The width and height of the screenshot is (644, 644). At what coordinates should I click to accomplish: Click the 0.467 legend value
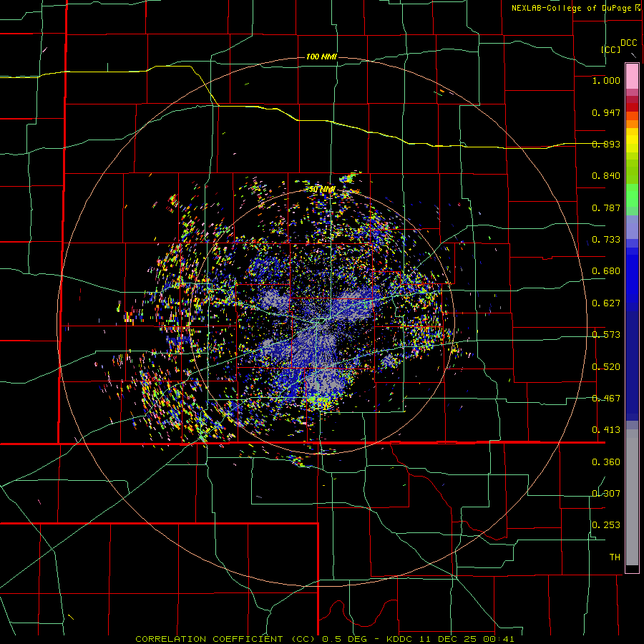(606, 399)
